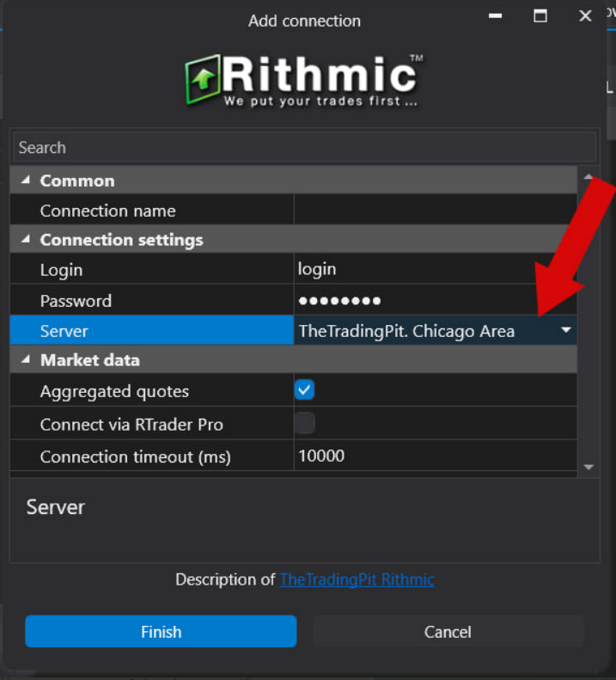
Task: Select the Connection name label
Action: pyautogui.click(x=108, y=211)
